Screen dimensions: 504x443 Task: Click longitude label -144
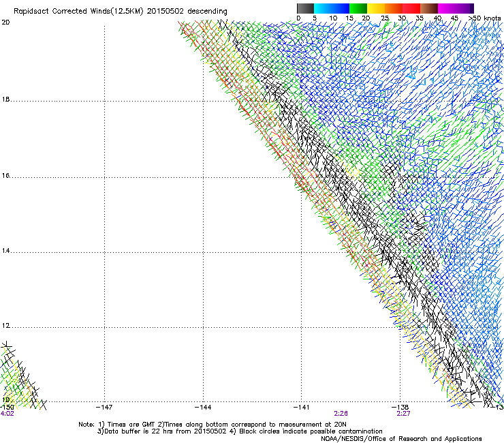pos(203,408)
